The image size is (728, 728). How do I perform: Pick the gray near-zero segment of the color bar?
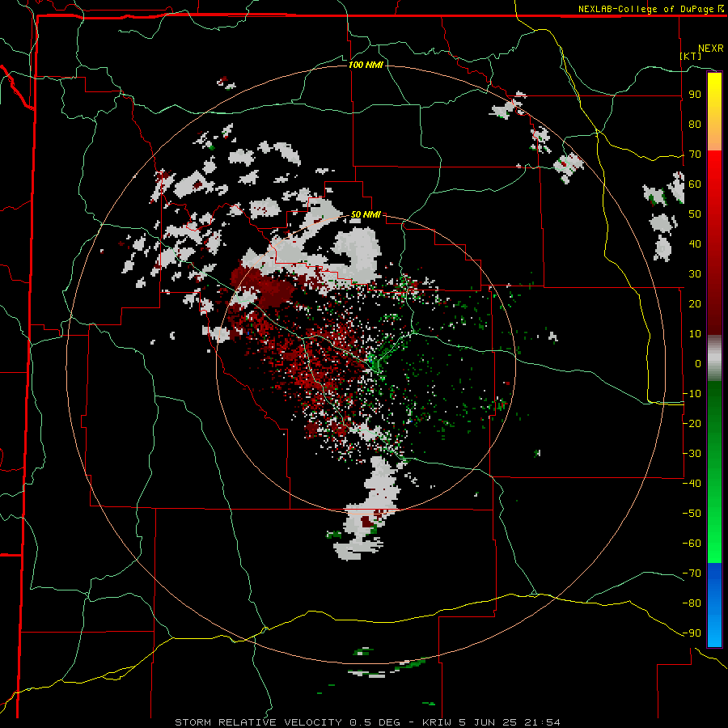tap(714, 358)
